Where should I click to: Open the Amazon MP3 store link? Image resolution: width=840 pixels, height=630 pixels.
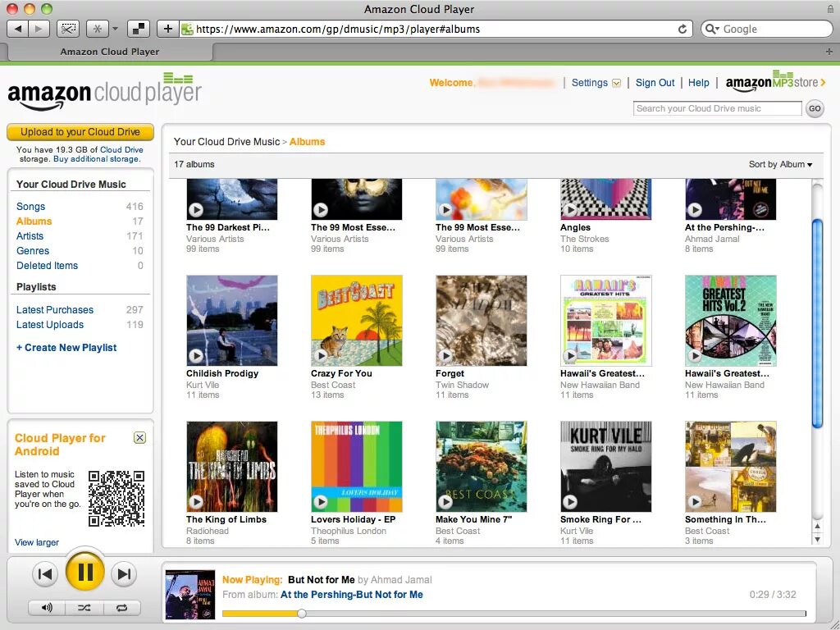[x=776, y=81]
